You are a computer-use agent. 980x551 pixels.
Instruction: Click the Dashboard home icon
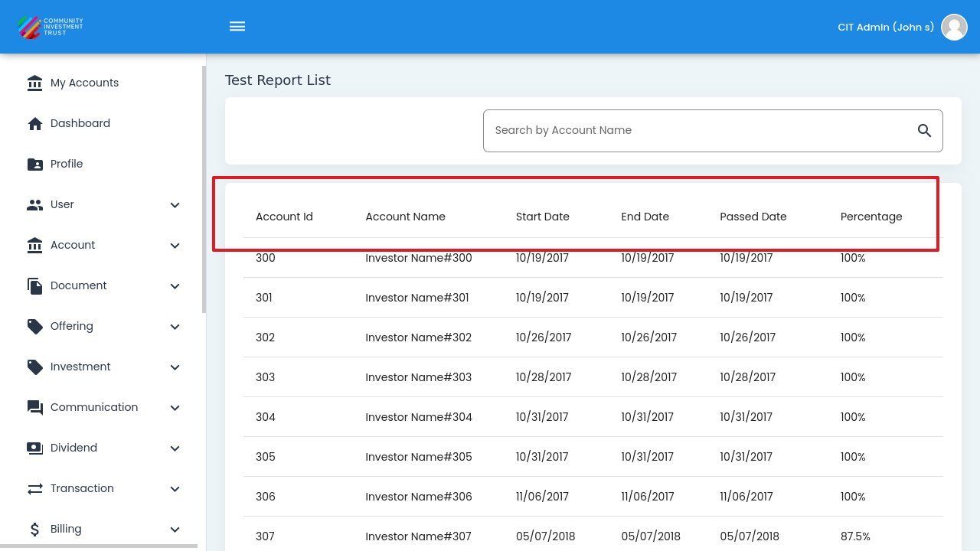[x=35, y=124]
